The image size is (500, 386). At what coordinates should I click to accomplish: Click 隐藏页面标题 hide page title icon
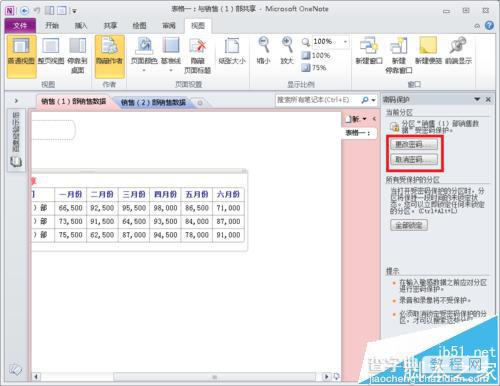tap(197, 56)
